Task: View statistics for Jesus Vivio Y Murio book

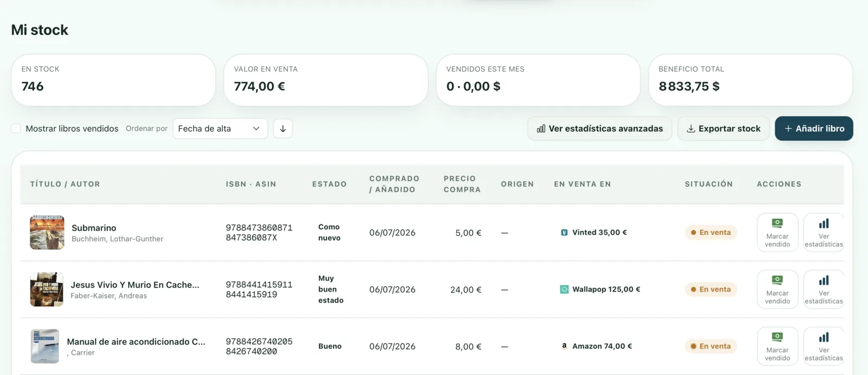Action: pyautogui.click(x=824, y=289)
